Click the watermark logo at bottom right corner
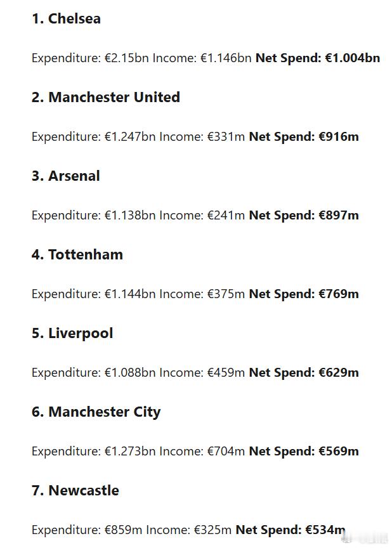This screenshot has width=392, height=548. pyautogui.click(x=365, y=538)
